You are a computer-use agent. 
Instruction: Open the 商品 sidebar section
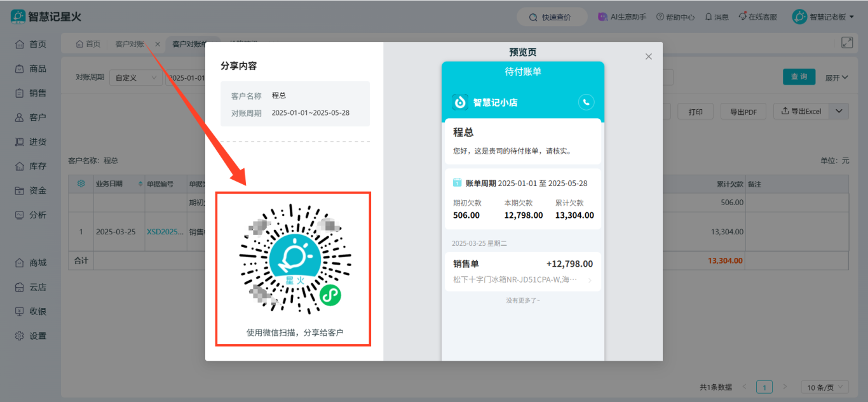(x=31, y=69)
